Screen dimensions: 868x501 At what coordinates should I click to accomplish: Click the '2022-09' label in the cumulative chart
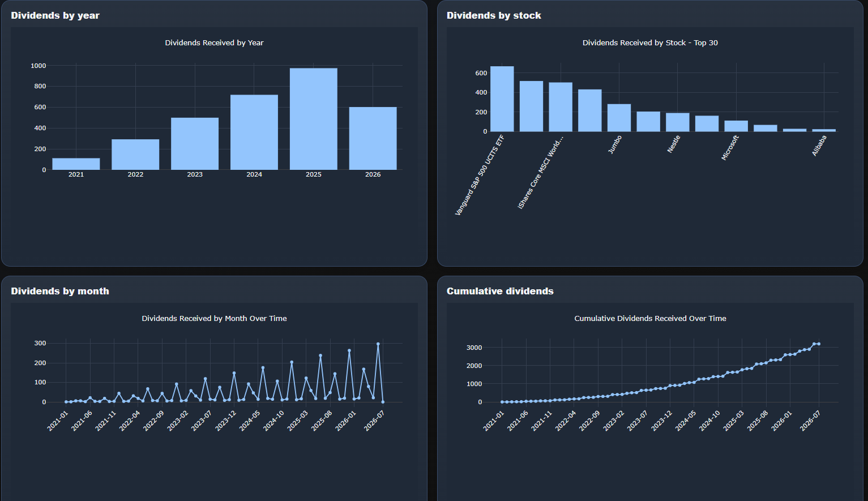click(x=589, y=421)
